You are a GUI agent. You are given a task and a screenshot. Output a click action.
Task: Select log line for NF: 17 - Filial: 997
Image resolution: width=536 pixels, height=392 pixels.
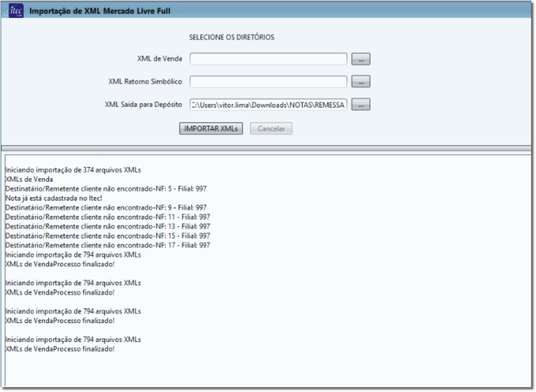click(x=108, y=245)
